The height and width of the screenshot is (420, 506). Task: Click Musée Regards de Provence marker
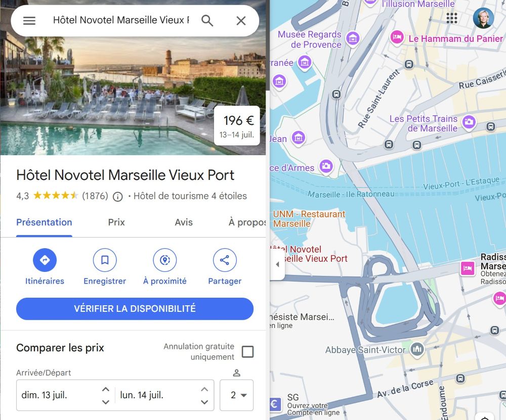pyautogui.click(x=353, y=39)
